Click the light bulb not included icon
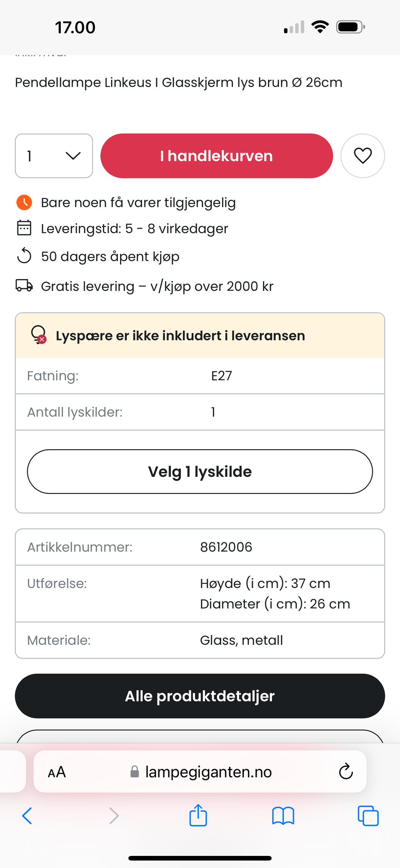400x868 pixels. 39,335
